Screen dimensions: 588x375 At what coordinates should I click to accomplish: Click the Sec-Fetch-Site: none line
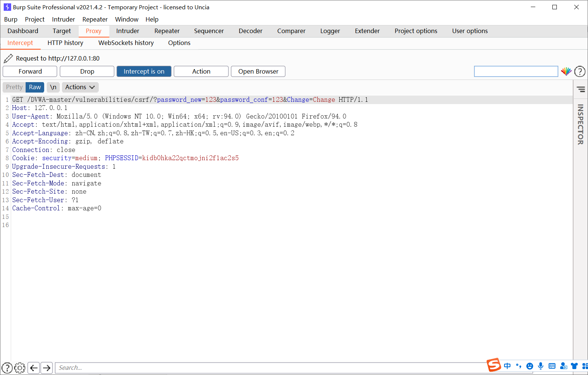(49, 191)
